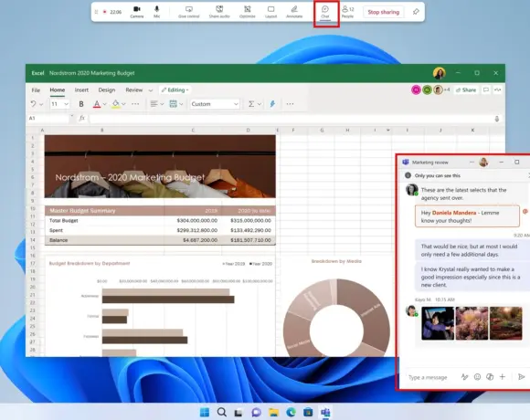Open the font size dropdown
This screenshot has width=530, height=420.
66,104
